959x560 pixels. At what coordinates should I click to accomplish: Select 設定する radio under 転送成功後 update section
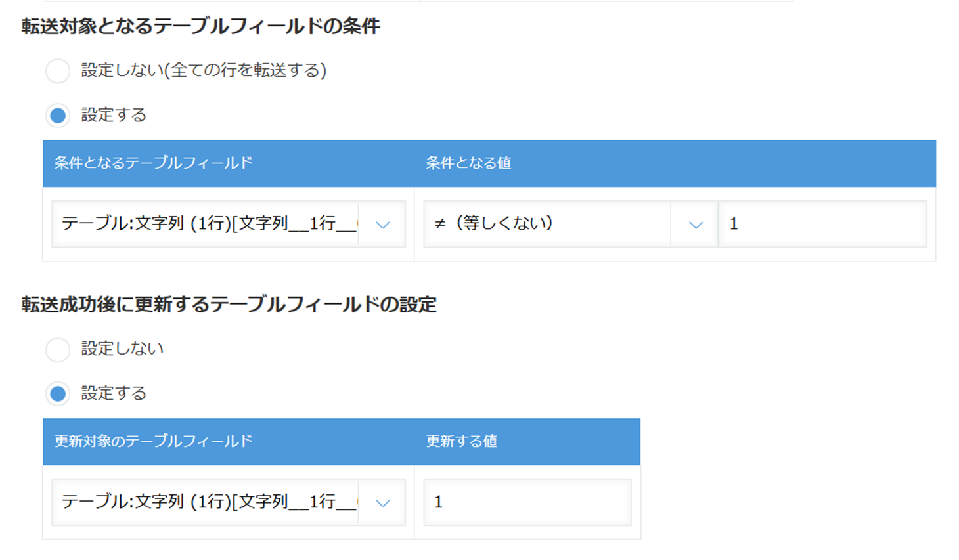click(x=58, y=394)
